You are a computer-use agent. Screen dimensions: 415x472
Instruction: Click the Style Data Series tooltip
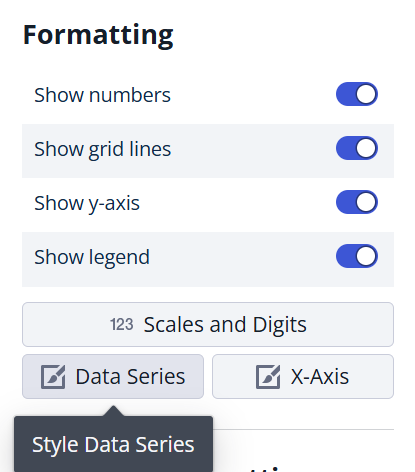coord(113,444)
